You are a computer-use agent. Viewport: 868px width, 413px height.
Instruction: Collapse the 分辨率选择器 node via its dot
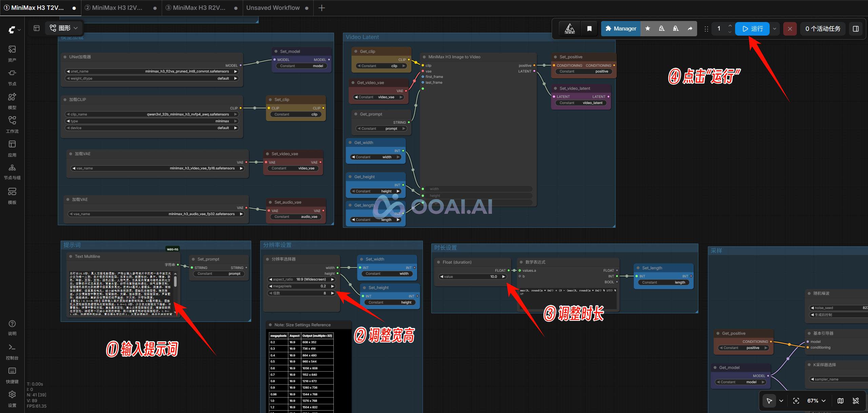(x=267, y=259)
